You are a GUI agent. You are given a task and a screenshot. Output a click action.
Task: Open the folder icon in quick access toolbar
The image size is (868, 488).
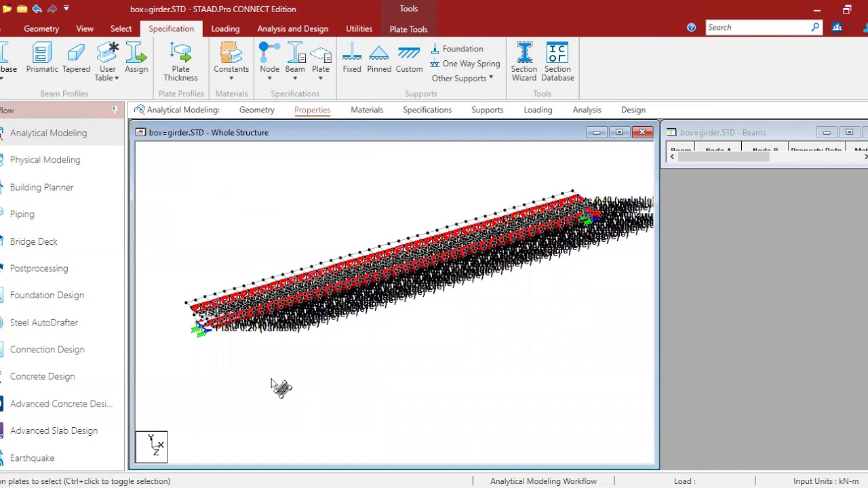tap(22, 9)
